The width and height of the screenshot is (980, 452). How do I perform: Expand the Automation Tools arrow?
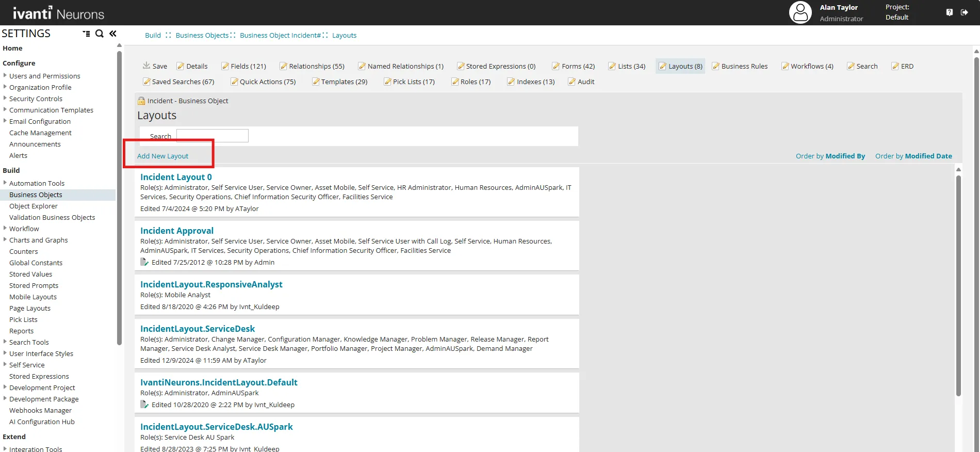click(5, 183)
